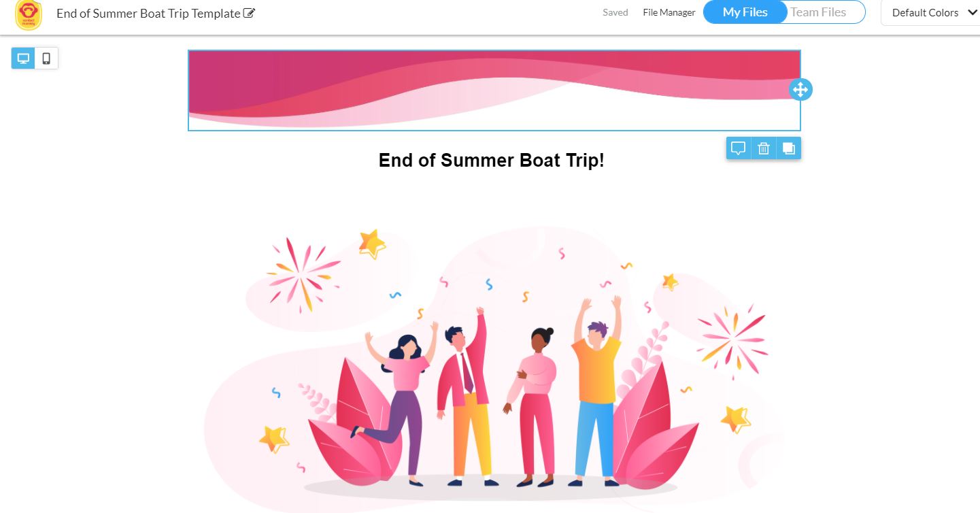
Task: Click the pencil icon to rename the template
Action: pos(250,13)
